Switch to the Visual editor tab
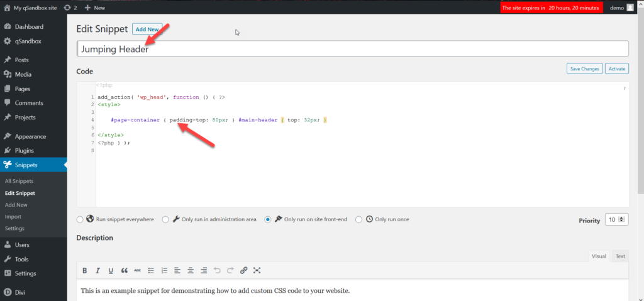The image size is (644, 301). pyautogui.click(x=599, y=256)
